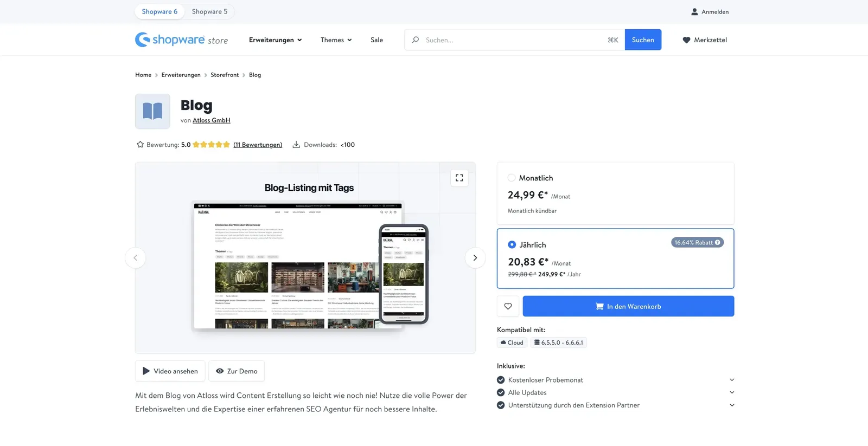Click the 6.5.5.0 - 6.6.6.1 compatibility badge

559,342
